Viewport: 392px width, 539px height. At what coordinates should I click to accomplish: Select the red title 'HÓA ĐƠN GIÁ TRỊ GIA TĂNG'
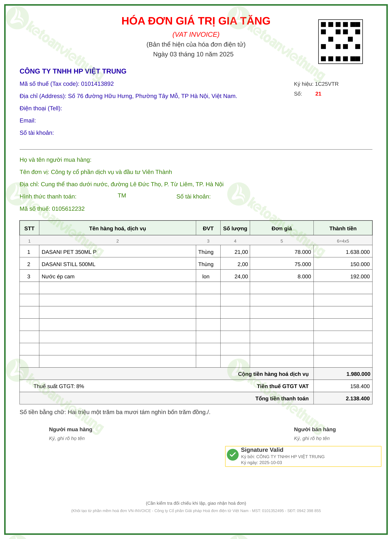[x=196, y=21]
